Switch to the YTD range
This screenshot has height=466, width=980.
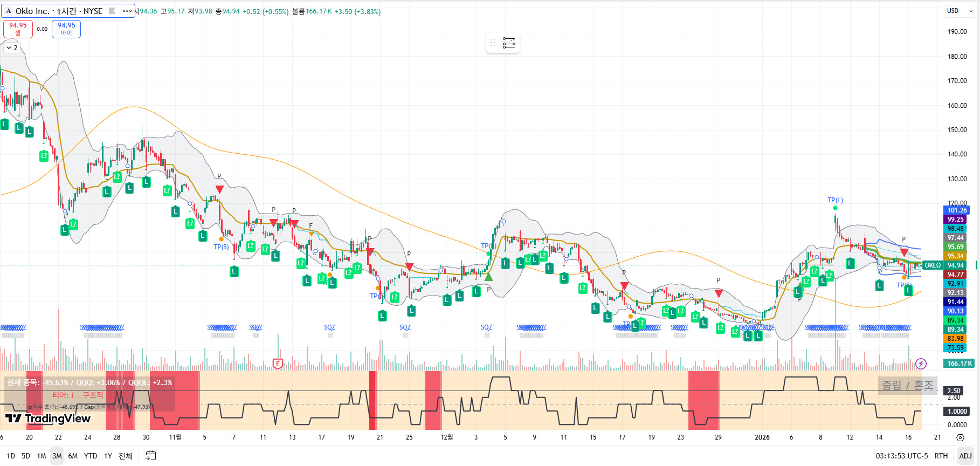(91, 456)
